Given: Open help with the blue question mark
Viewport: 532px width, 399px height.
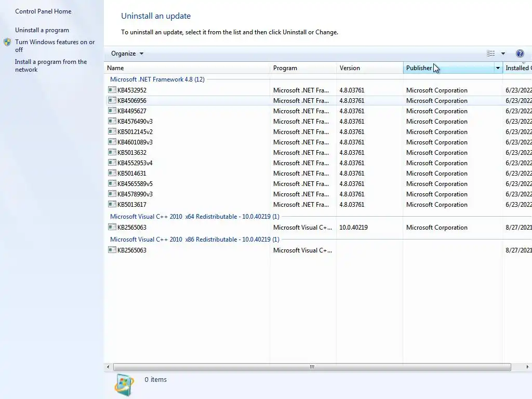Looking at the screenshot, I should [x=520, y=54].
